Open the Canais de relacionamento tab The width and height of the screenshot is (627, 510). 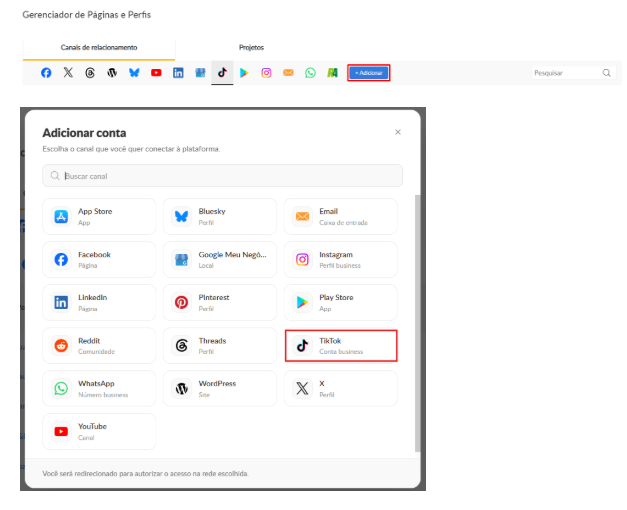99,48
